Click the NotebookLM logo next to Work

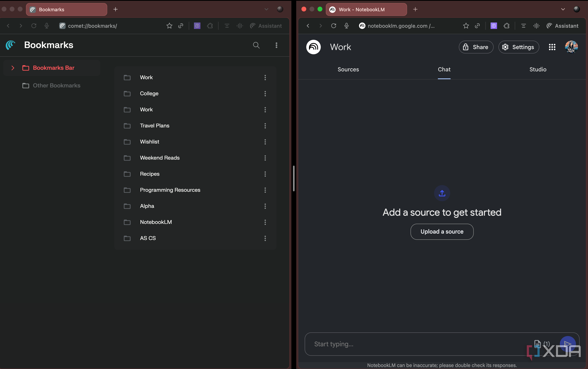tap(313, 47)
